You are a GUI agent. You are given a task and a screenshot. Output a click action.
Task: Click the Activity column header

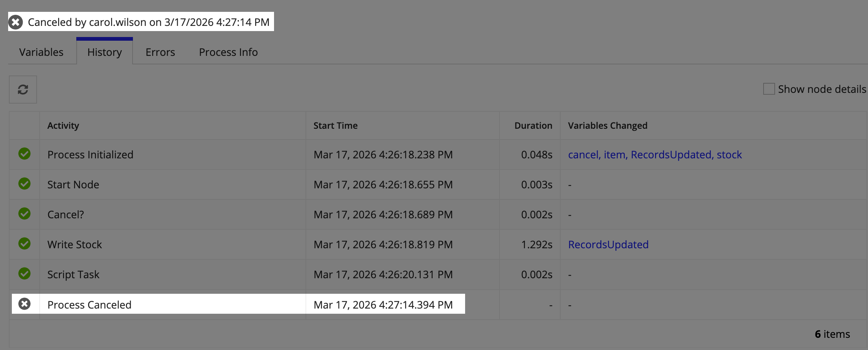(63, 126)
